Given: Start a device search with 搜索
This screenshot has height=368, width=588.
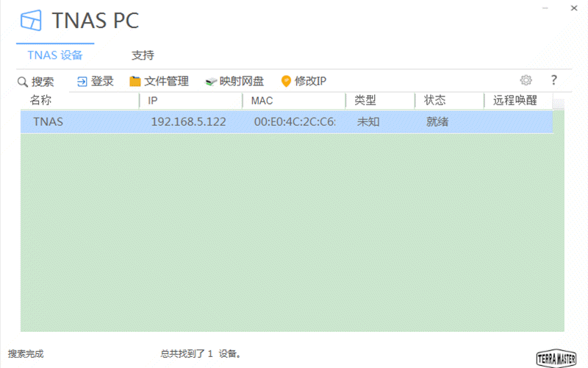Looking at the screenshot, I should click(36, 82).
